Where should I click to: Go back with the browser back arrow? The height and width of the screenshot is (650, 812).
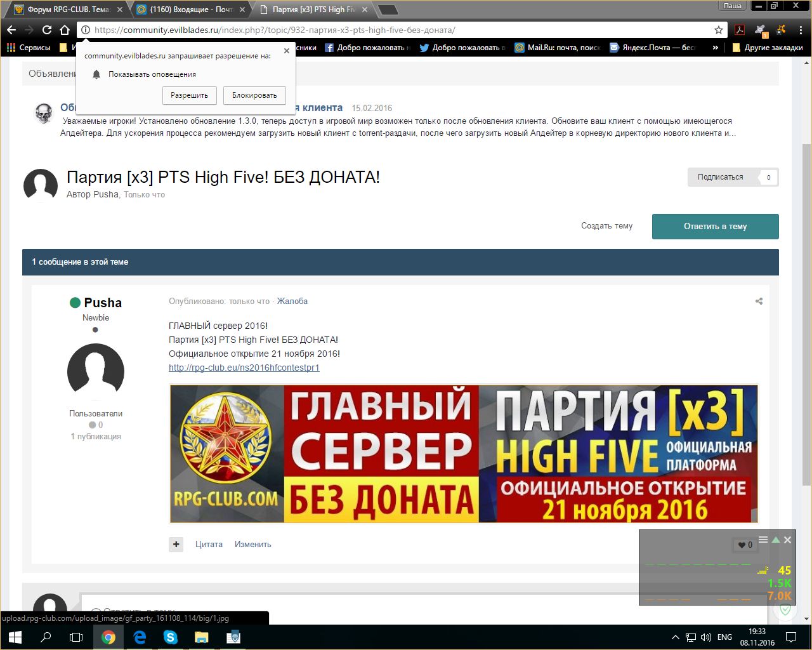point(11,30)
